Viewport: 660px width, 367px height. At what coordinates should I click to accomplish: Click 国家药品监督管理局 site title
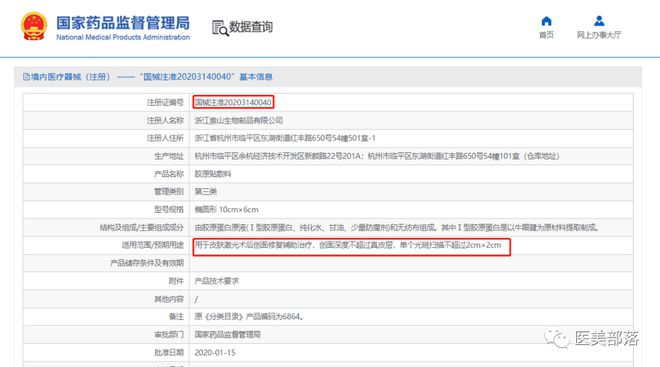point(123,23)
